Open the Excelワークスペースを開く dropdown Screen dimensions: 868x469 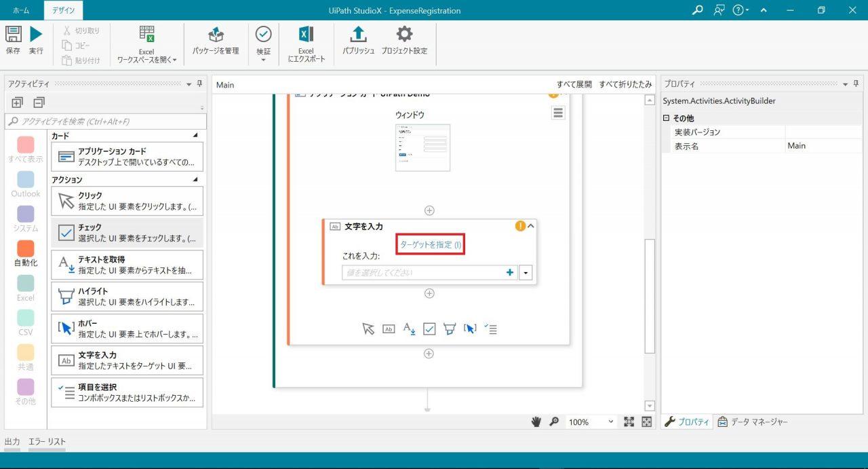pos(146,44)
